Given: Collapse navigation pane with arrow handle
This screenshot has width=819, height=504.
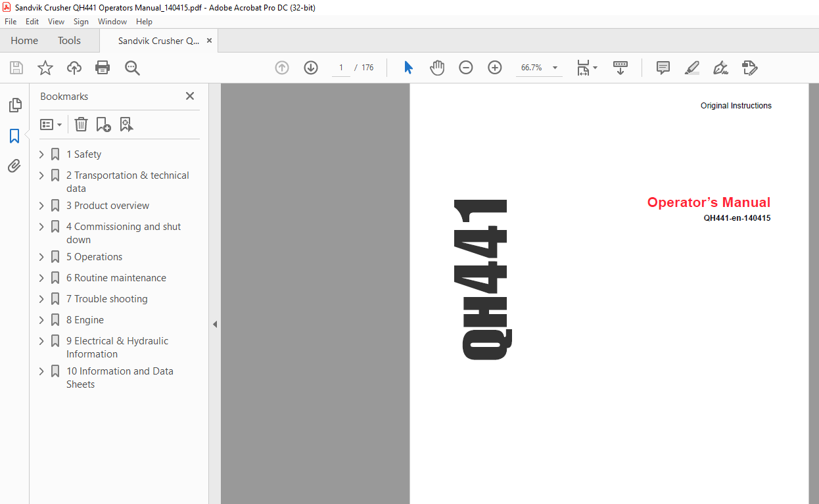Looking at the screenshot, I should (214, 324).
